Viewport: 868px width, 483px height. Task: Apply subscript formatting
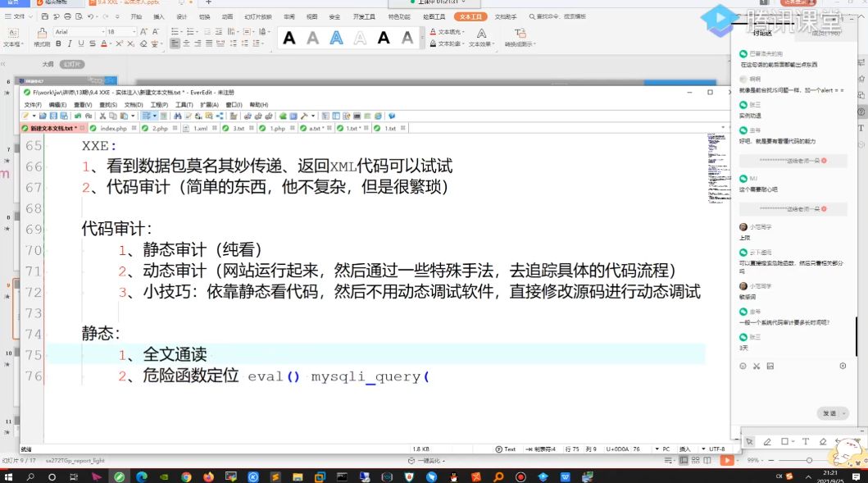pos(130,43)
